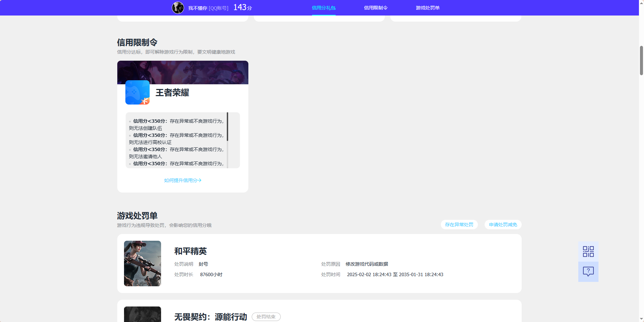Click the 信用限制令 section heading
Viewport: 644px width, 322px height.
[x=137, y=42]
